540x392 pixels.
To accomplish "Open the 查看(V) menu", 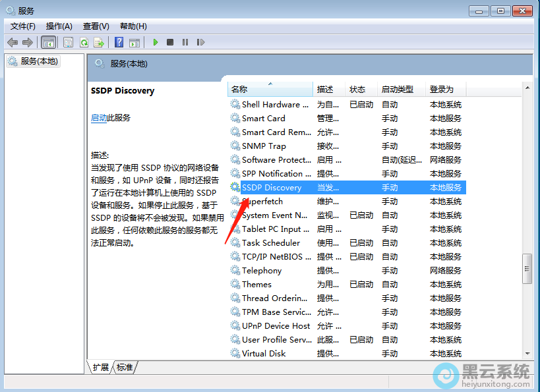I will tap(96, 26).
